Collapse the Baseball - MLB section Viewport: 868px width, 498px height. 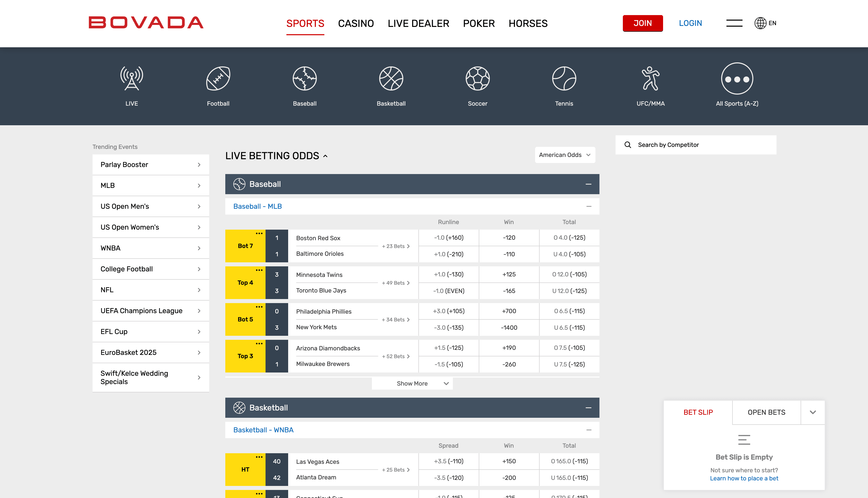coord(589,206)
